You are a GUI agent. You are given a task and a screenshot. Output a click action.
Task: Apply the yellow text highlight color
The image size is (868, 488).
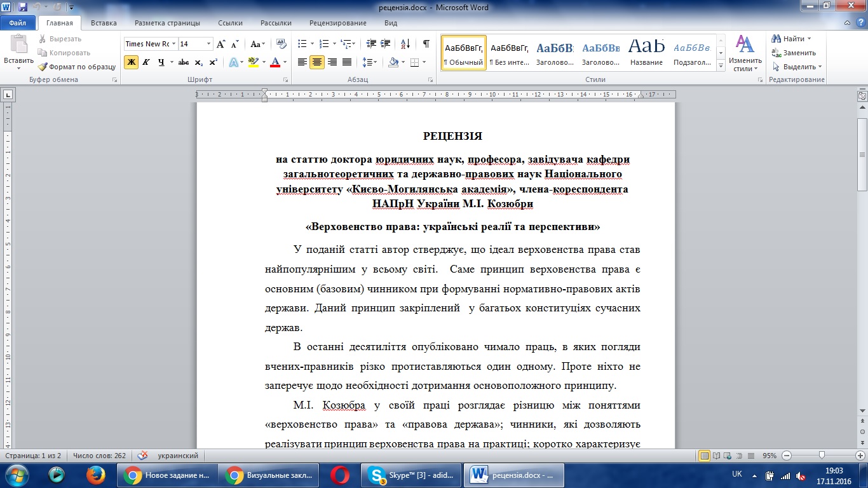coord(252,62)
